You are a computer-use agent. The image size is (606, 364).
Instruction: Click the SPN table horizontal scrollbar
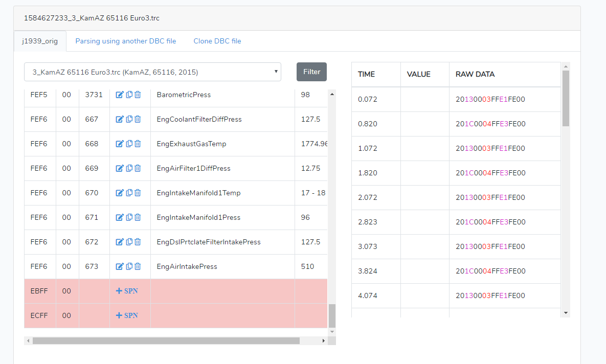point(166,340)
